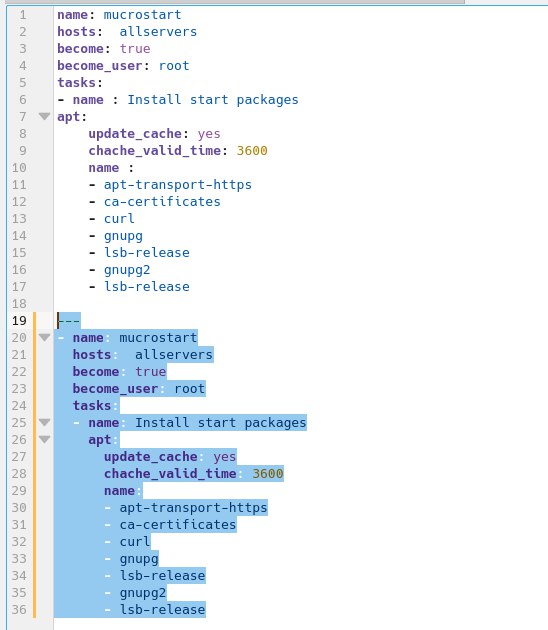This screenshot has height=630, width=548.
Task: Click lsb-release on line 17
Action: click(x=147, y=286)
